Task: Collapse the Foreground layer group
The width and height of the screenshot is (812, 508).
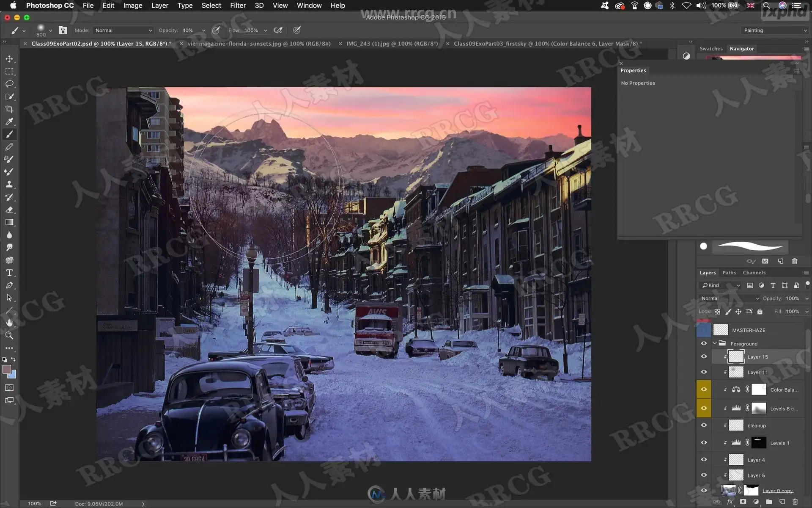Action: [x=715, y=343]
